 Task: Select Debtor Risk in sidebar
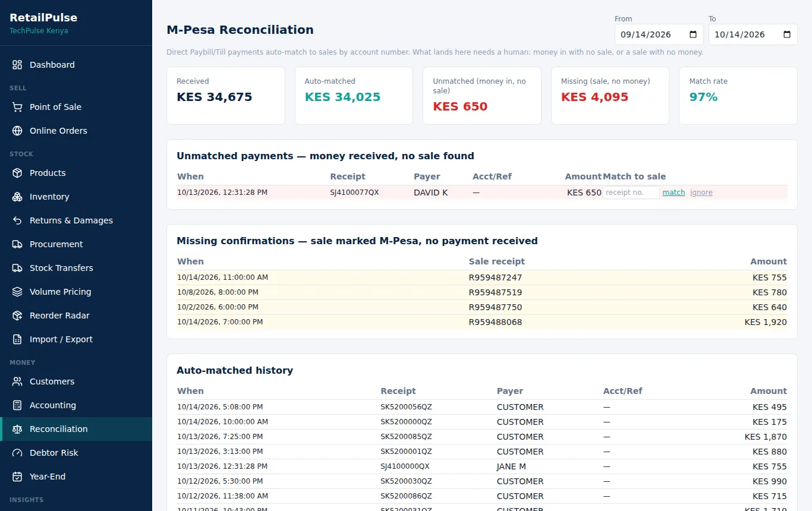[76, 453]
